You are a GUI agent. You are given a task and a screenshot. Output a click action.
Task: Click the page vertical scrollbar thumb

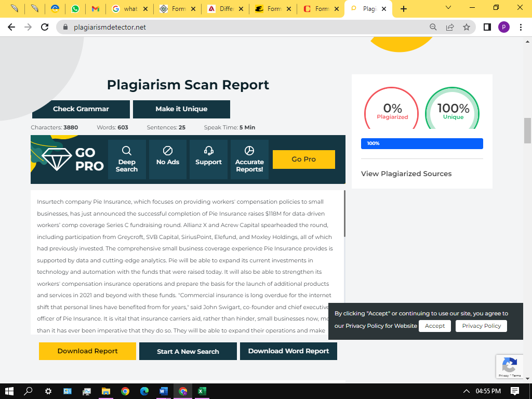pos(527,130)
